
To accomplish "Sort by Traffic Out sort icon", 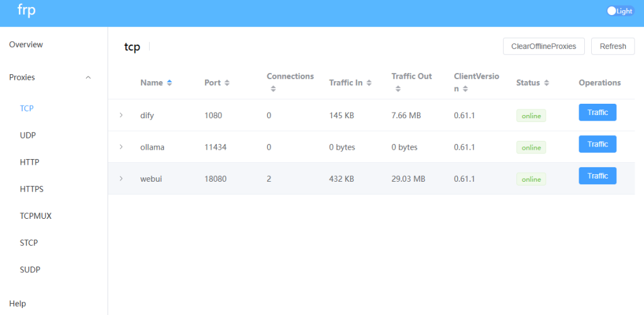I will point(398,89).
